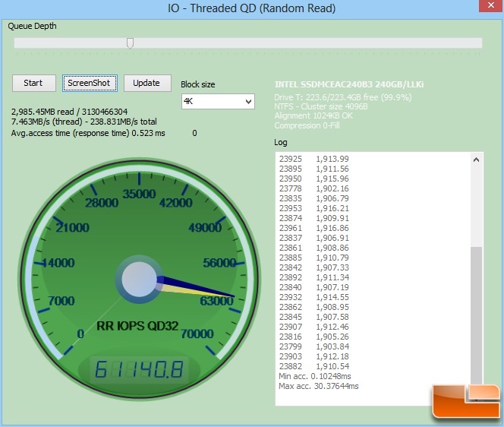The image size is (504, 427).
Task: Select log row 23953 1,916.21
Action: 313,208
